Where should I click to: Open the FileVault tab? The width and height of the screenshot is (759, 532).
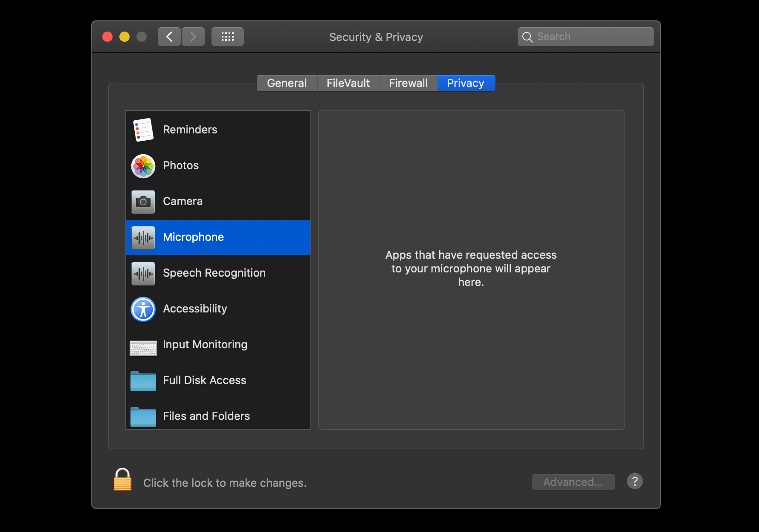click(x=348, y=83)
